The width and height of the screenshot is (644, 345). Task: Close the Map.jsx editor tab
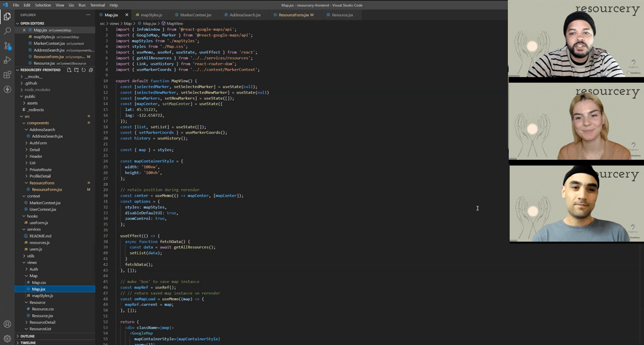click(x=126, y=15)
